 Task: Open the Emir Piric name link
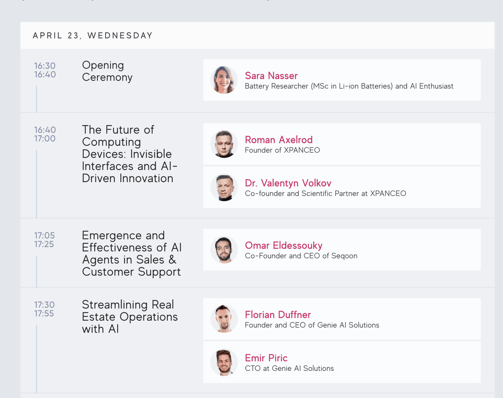(266, 358)
